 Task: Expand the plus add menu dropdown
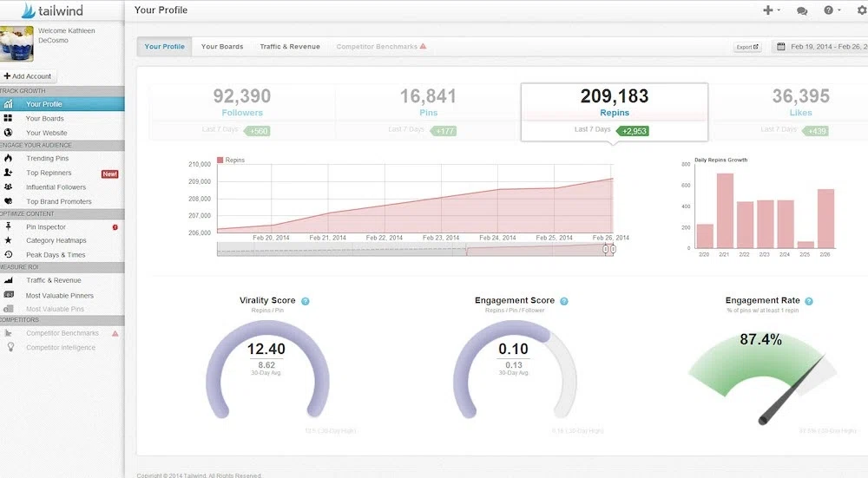point(770,10)
